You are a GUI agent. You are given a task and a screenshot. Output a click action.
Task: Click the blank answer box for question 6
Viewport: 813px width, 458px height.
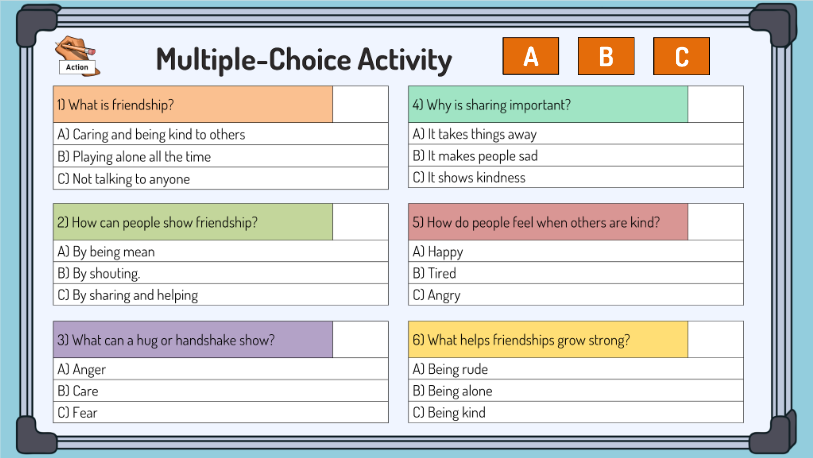pos(716,340)
